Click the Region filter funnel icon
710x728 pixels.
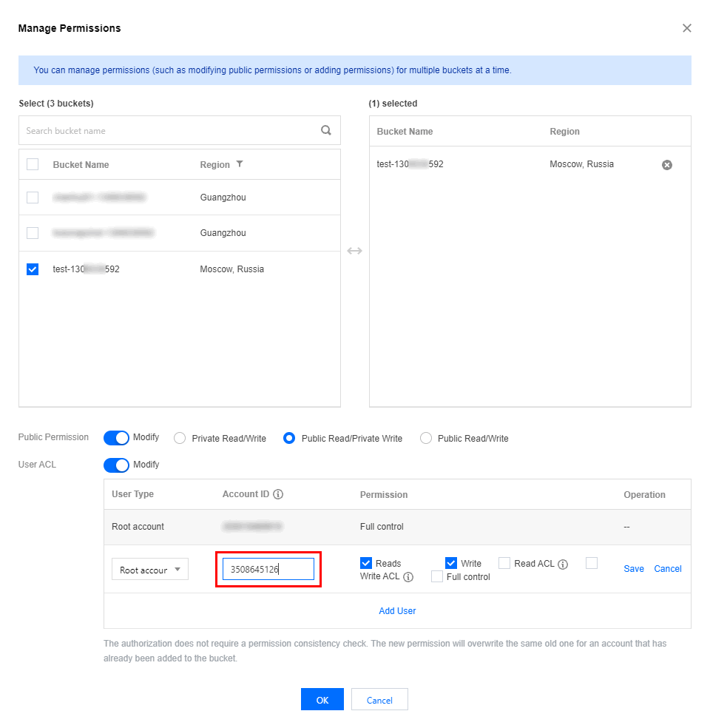click(240, 164)
